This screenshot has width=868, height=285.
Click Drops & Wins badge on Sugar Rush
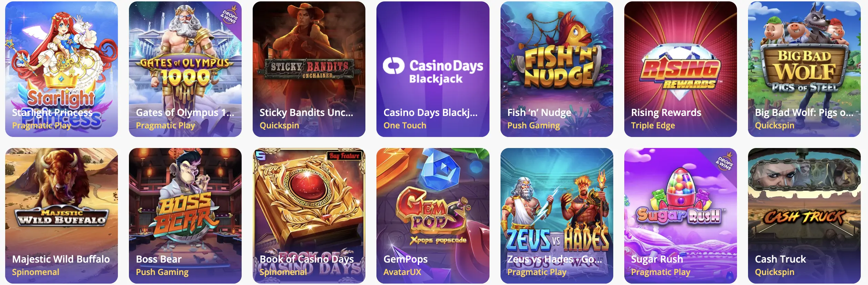[x=725, y=161]
